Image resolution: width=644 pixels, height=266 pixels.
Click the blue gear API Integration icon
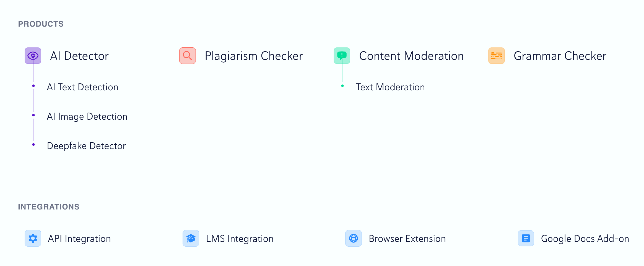point(33,238)
